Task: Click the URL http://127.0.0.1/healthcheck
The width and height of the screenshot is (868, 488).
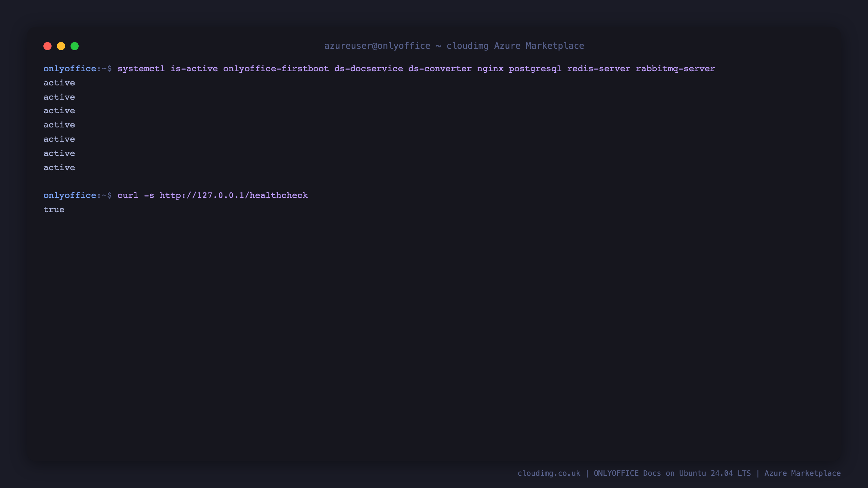Action: [234, 195]
